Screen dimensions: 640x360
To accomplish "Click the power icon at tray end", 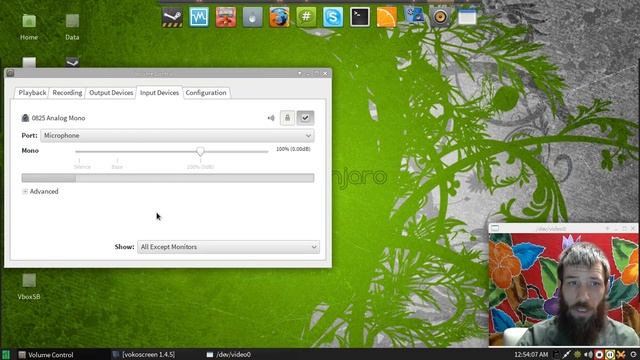I will coord(633,355).
